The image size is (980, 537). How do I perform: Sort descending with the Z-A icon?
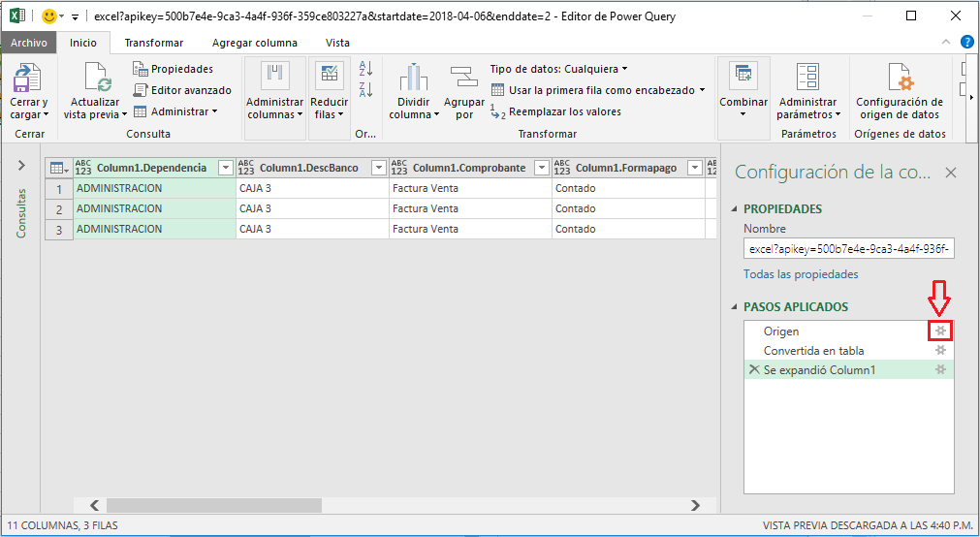[x=365, y=90]
